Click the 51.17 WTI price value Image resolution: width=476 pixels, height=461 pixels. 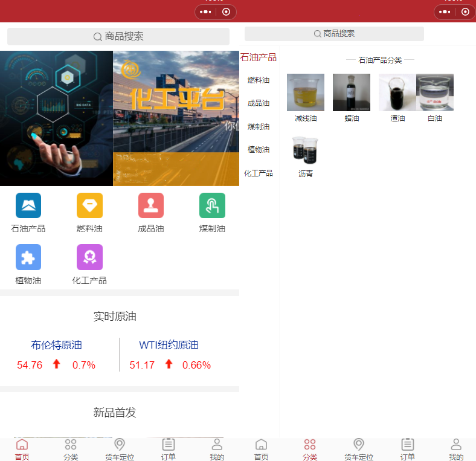[142, 365]
